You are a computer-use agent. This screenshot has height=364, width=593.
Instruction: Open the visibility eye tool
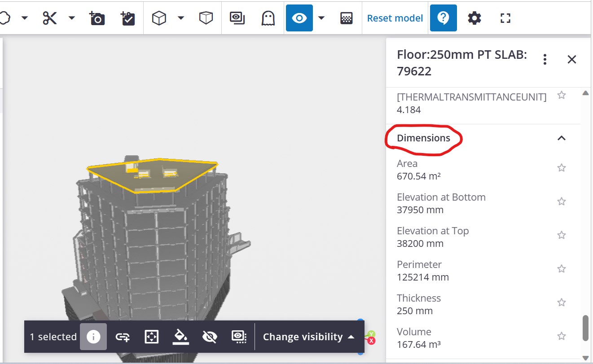coord(299,18)
